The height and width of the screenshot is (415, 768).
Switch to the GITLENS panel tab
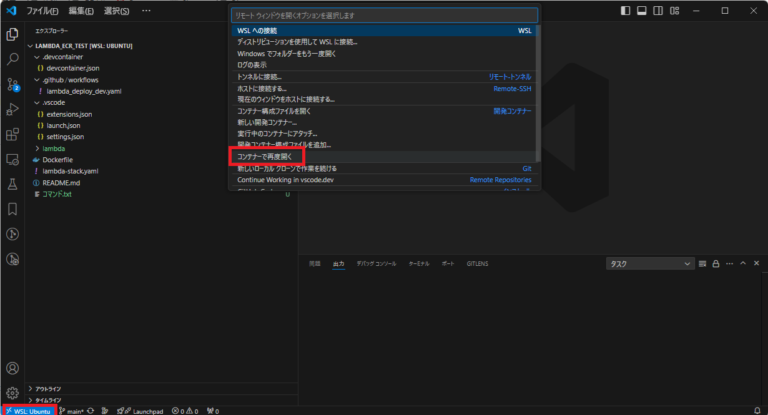tap(477, 264)
